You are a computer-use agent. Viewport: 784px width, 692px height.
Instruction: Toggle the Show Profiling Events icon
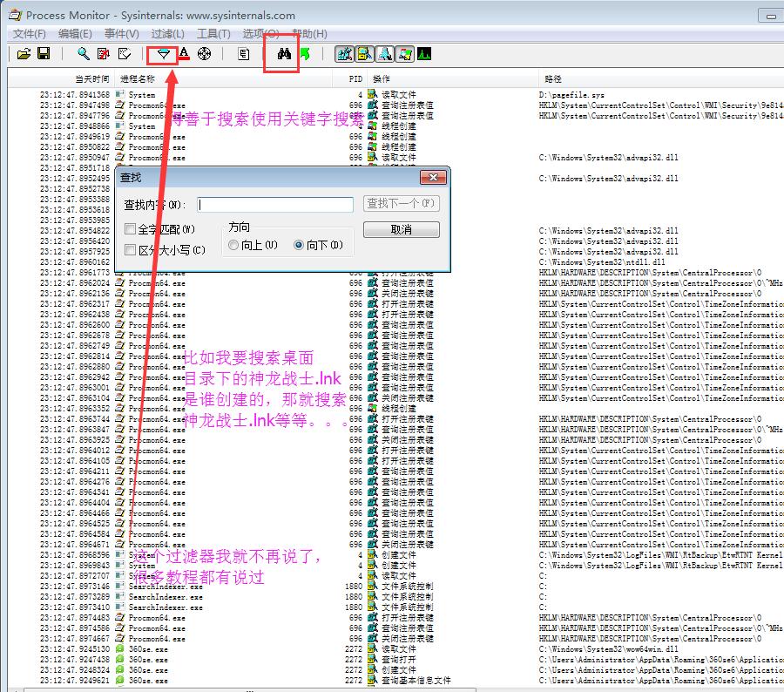[424, 54]
